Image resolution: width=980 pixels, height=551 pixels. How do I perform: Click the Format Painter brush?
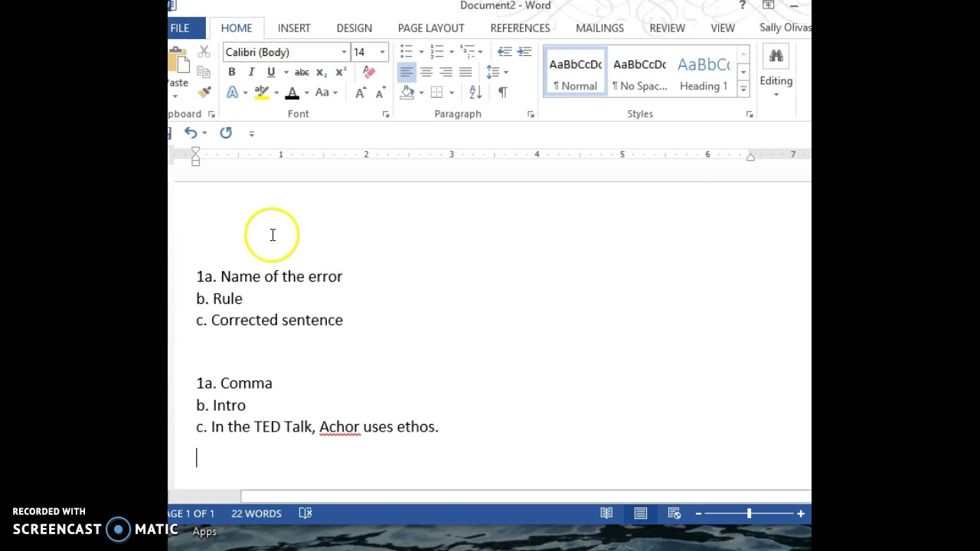click(204, 93)
